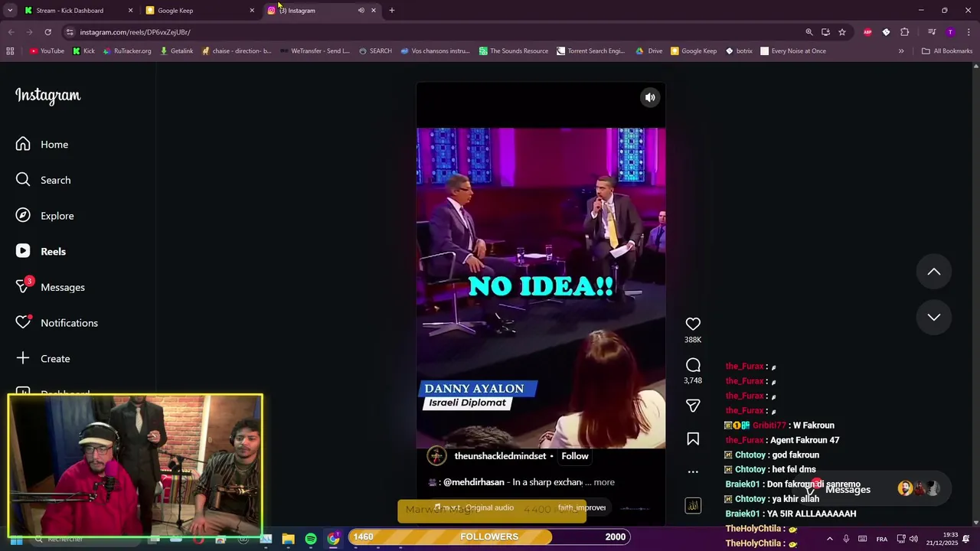Open the browser profile avatar
Image resolution: width=980 pixels, height=551 pixels.
pos(950,32)
